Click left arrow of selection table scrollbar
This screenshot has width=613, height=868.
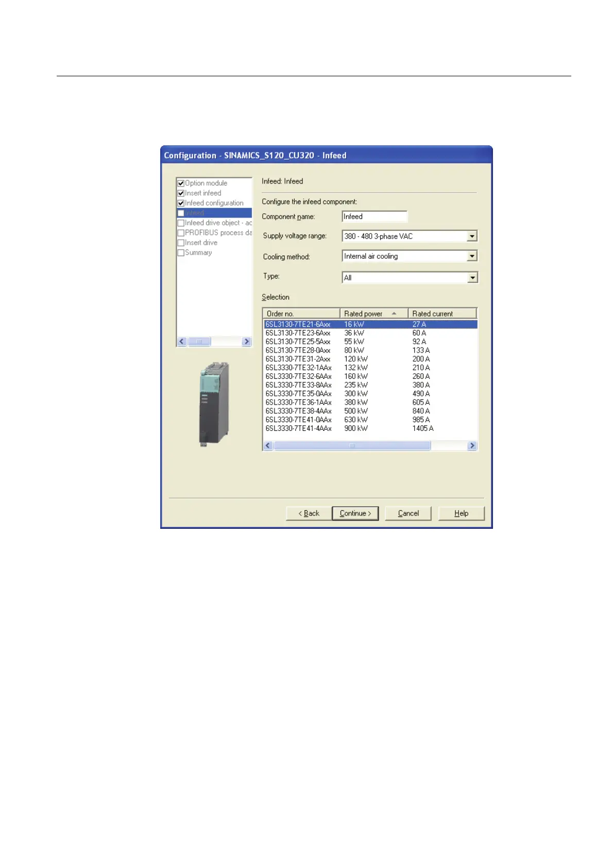(268, 445)
